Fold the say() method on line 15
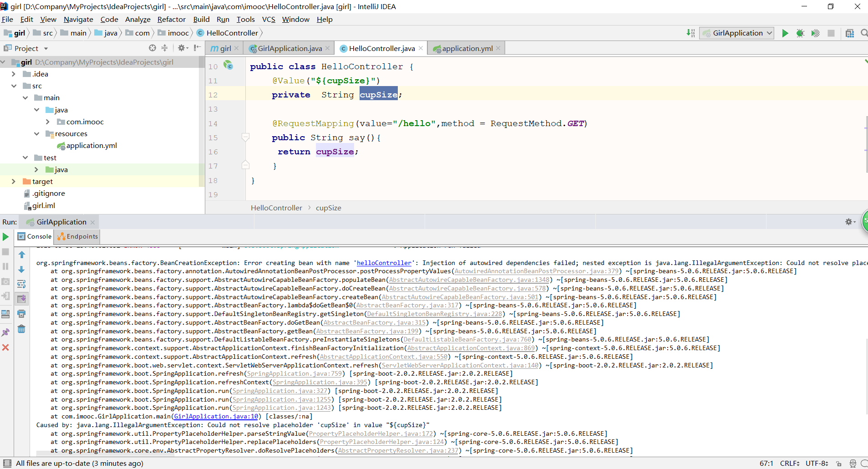 245,137
